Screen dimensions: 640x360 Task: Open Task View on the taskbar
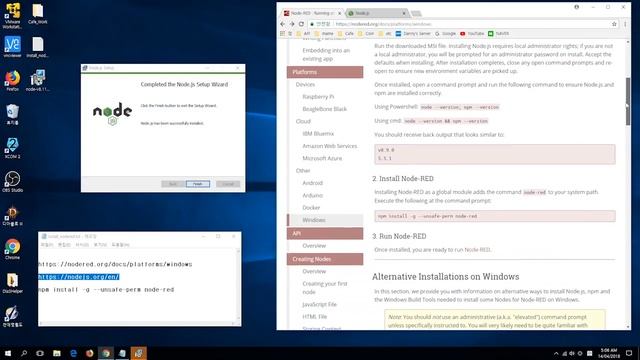coord(40,353)
